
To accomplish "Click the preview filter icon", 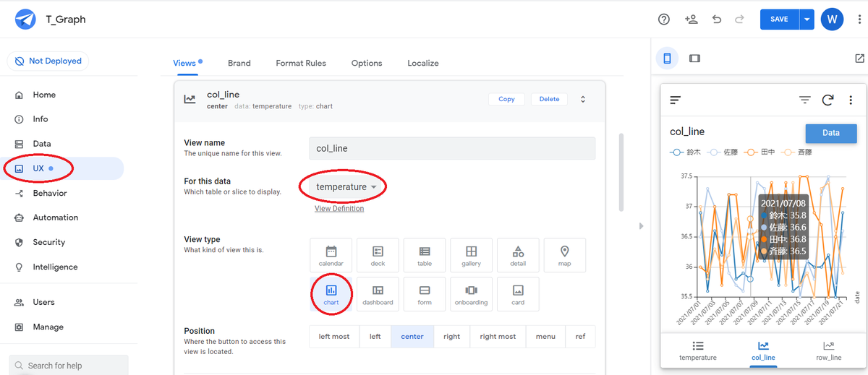I will coord(804,100).
